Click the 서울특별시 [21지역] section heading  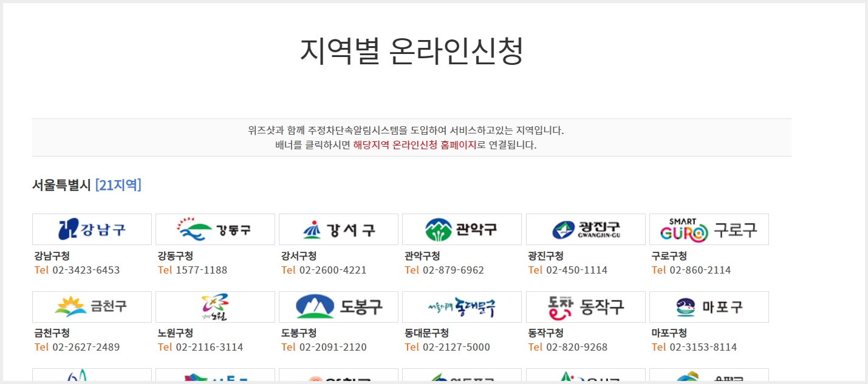87,185
